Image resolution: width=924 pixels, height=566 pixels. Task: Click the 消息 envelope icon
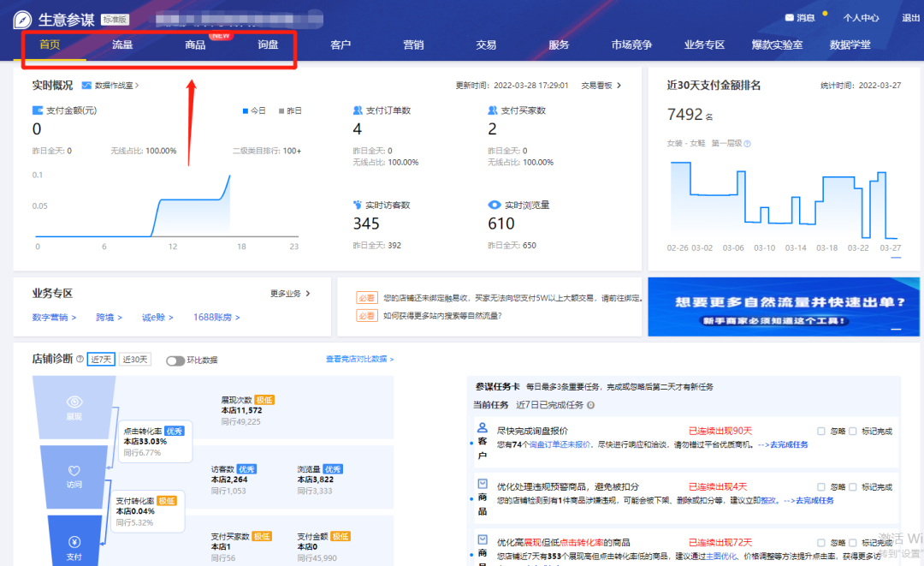790,18
